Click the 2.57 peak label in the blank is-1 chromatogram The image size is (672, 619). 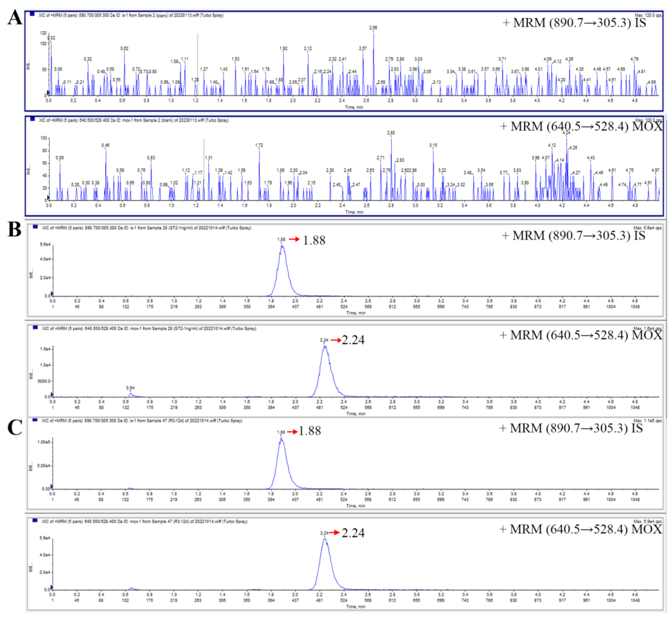tap(363, 49)
